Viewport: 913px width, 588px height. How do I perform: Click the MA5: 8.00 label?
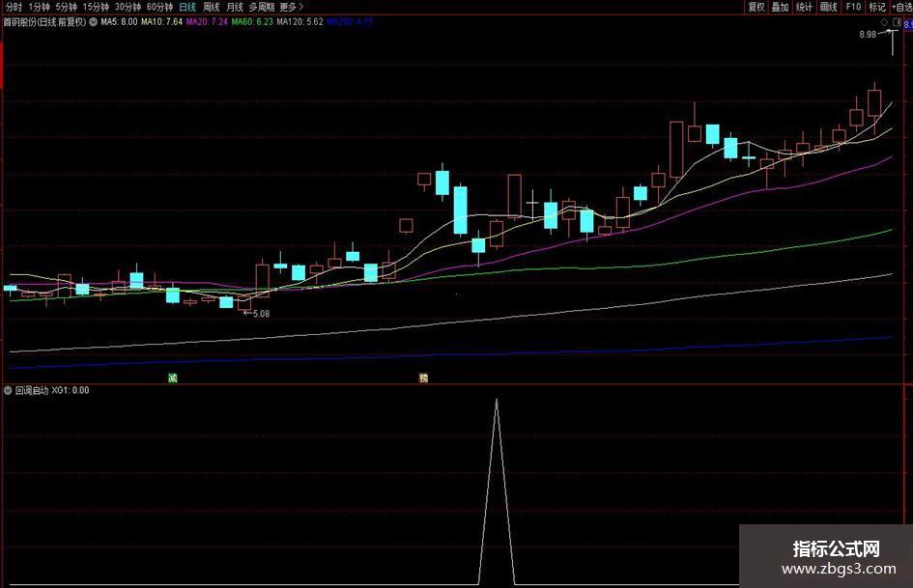pos(120,22)
